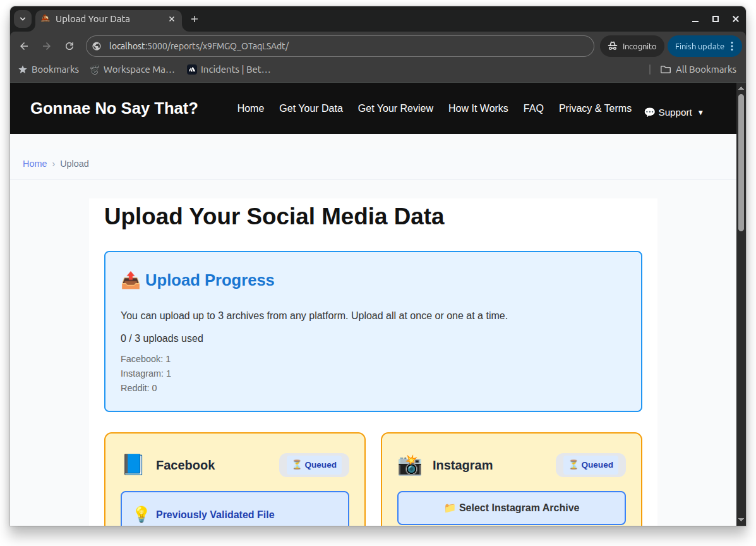The height and width of the screenshot is (546, 756).
Task: Click the Gonnae No Say That? site title
Action: tap(114, 108)
